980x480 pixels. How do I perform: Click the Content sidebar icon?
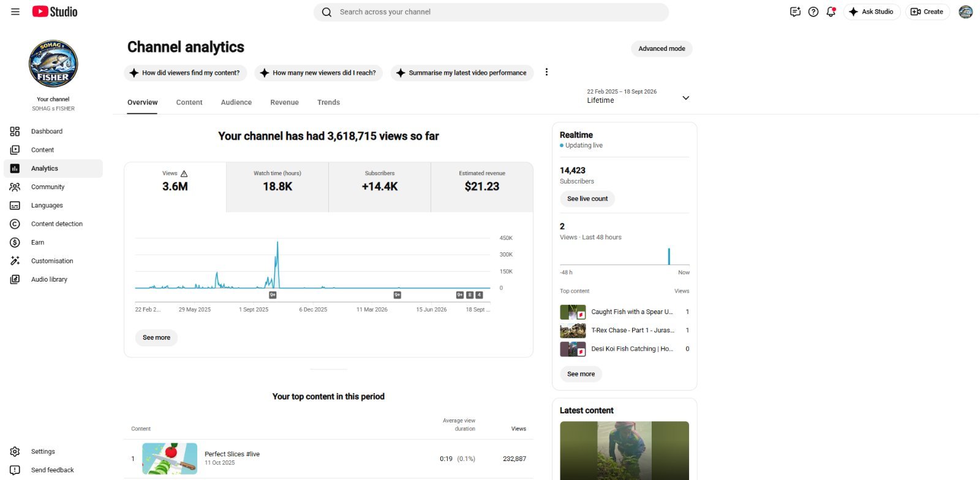point(15,150)
